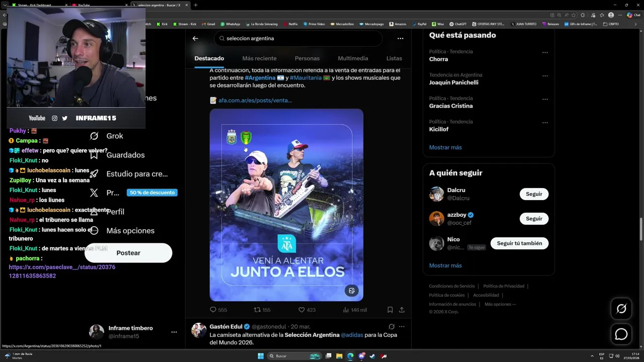The image size is (644, 362).
Task: Open floating messages chat button
Action: tap(621, 334)
